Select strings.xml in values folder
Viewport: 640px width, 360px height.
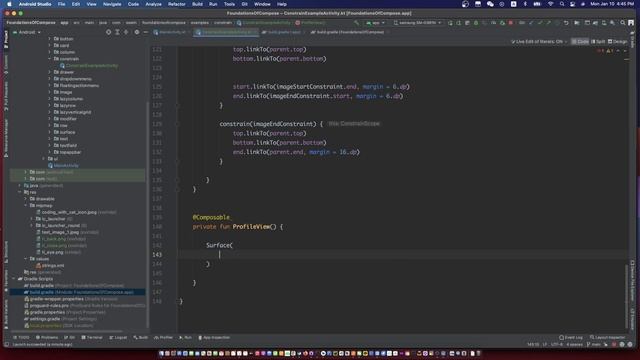coord(50,265)
